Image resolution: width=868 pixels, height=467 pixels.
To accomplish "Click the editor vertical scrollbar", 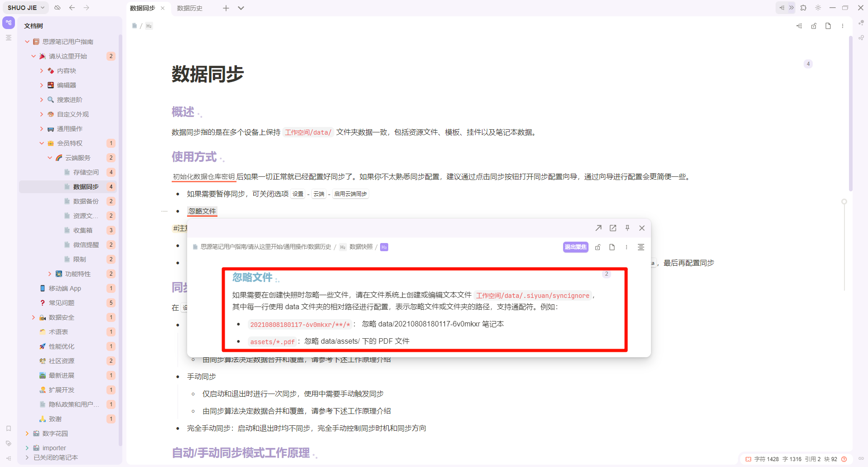I will [850, 113].
